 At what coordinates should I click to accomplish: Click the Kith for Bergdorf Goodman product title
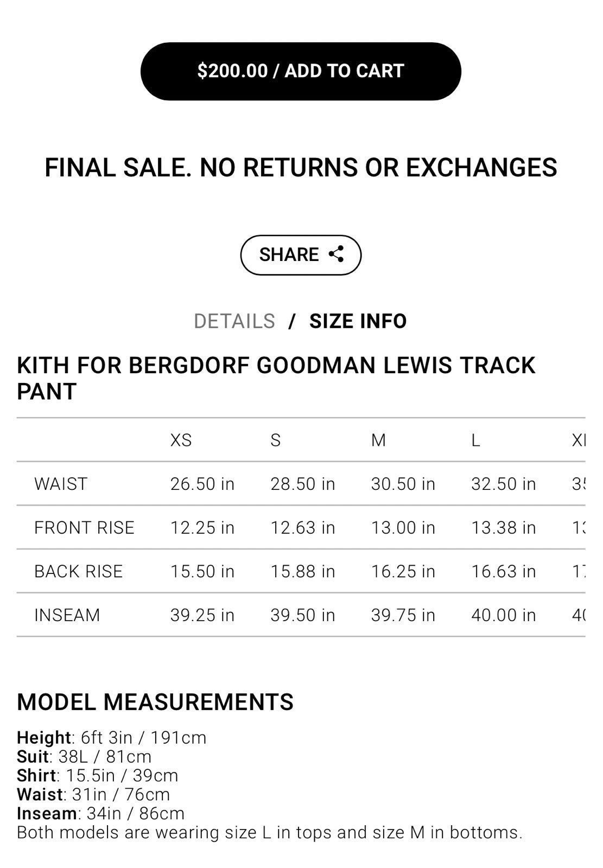[276, 378]
